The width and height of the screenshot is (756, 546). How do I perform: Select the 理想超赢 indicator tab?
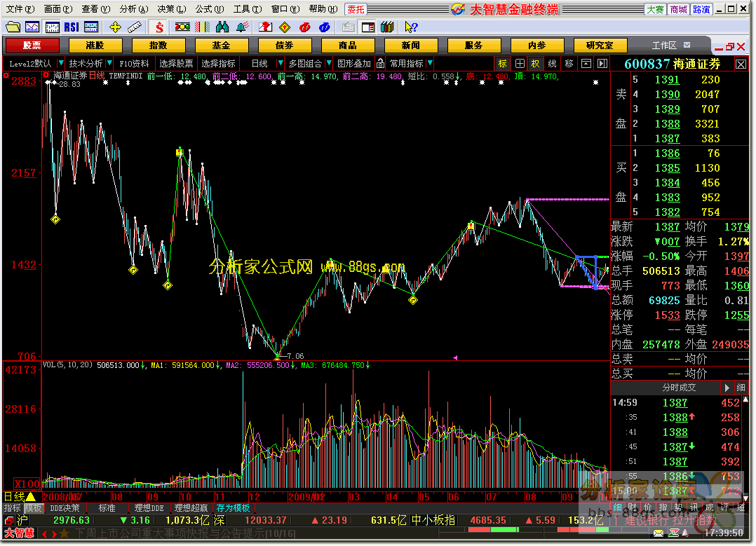coord(191,508)
